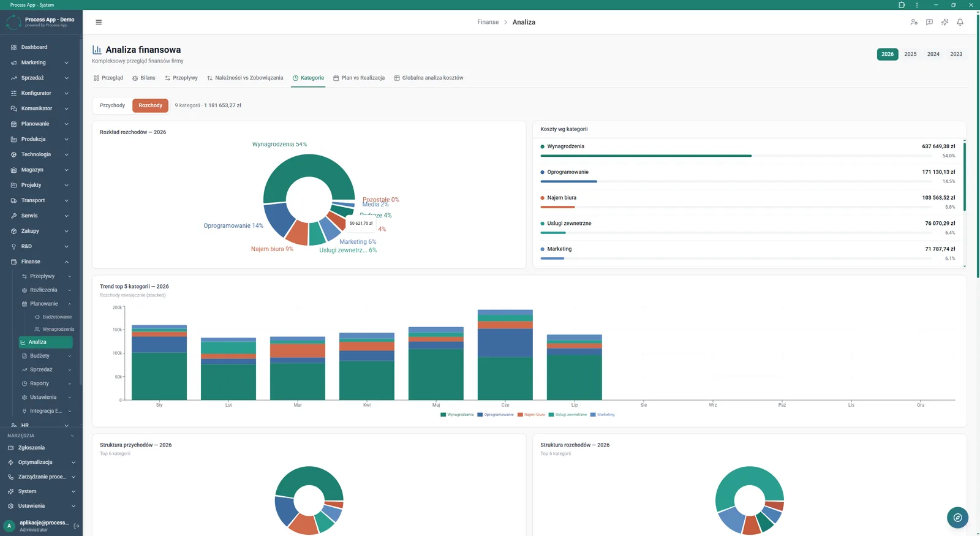This screenshot has height=536, width=980.
Task: Click the Transport truck icon
Action: (x=13, y=200)
